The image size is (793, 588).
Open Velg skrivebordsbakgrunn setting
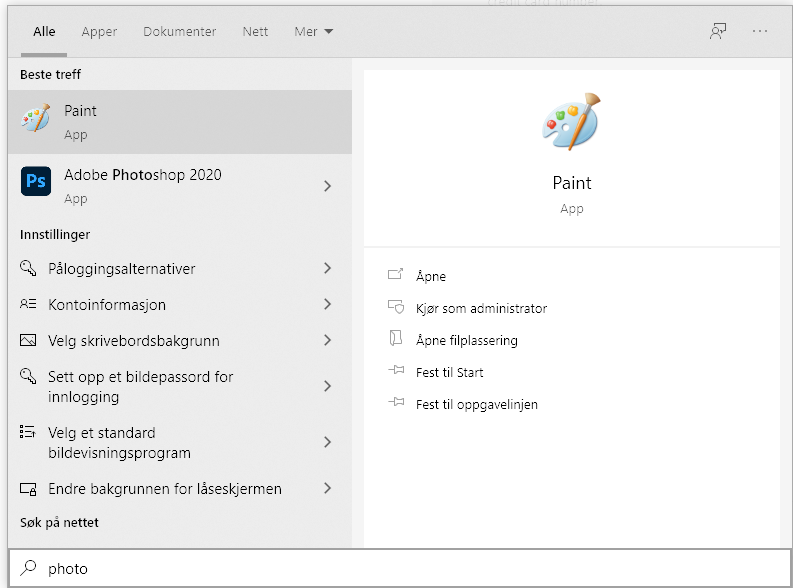[180, 340]
